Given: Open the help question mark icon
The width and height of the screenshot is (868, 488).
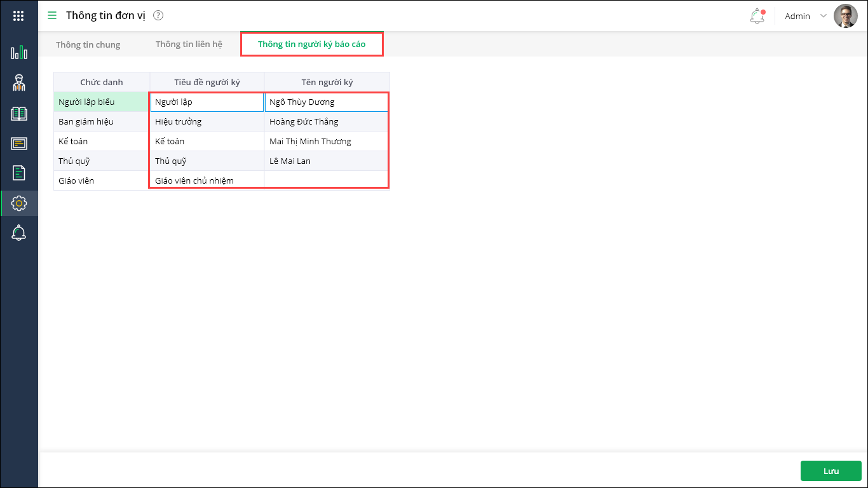Looking at the screenshot, I should click(158, 15).
